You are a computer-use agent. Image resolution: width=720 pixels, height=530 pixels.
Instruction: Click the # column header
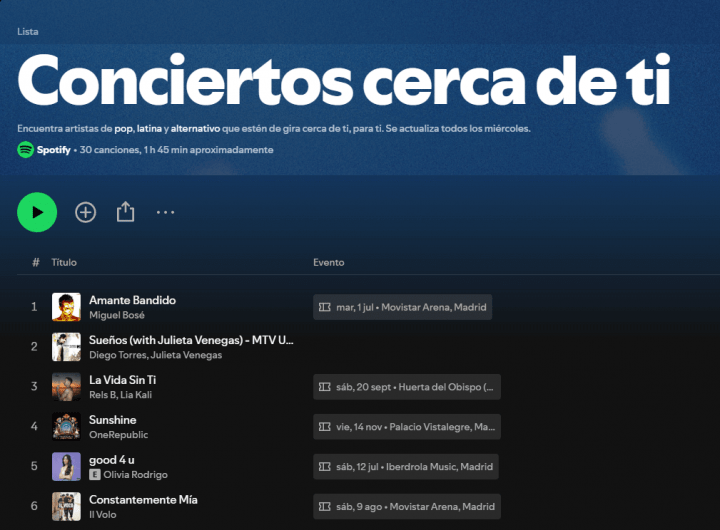tap(36, 263)
